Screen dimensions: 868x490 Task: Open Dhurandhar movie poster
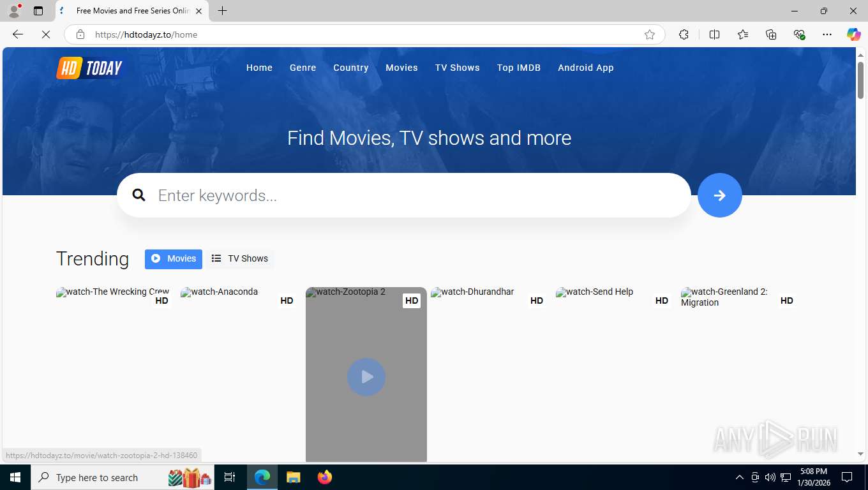(491, 375)
